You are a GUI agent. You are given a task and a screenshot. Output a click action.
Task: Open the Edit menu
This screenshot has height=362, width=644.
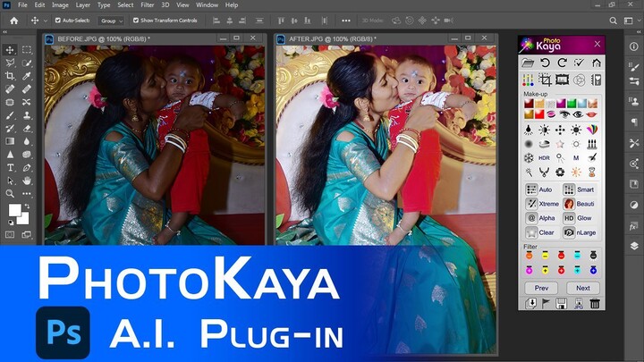pos(39,5)
